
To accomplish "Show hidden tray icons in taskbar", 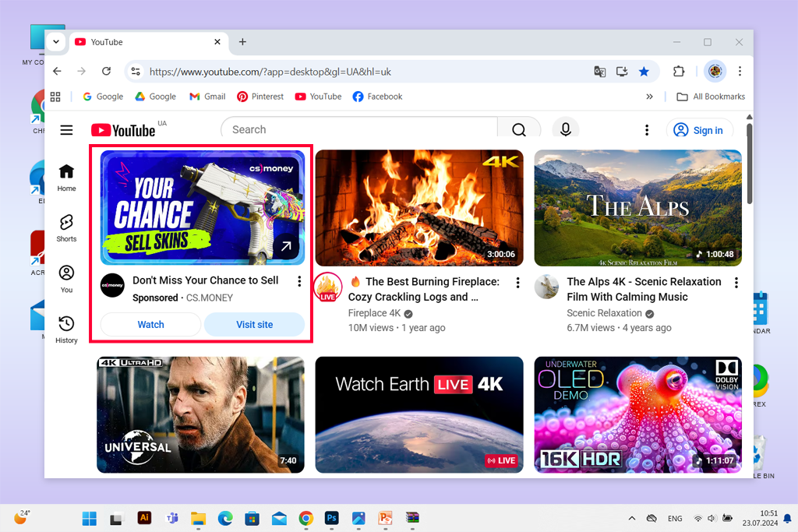I will tap(631, 518).
